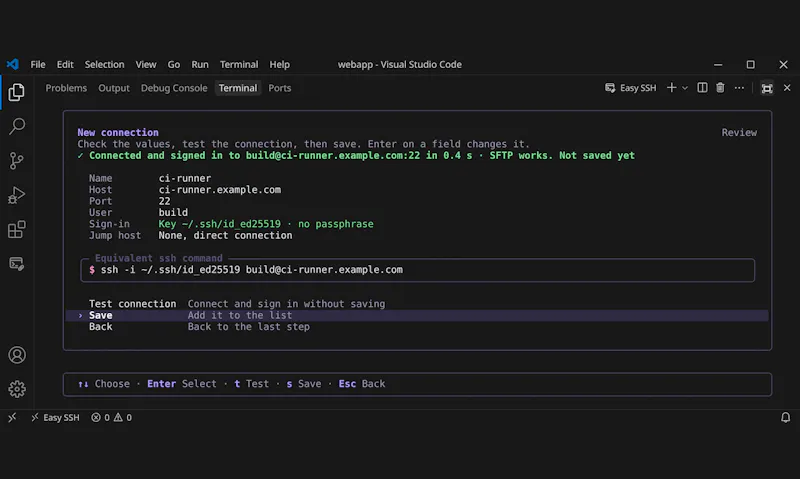800x479 pixels.
Task: Click the Jump host value None, direct connection
Action: (225, 235)
